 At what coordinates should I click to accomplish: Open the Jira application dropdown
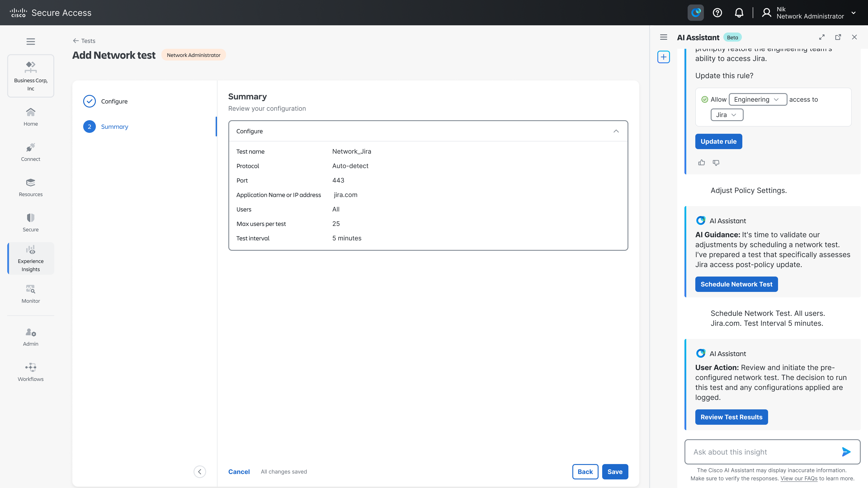[x=727, y=115]
